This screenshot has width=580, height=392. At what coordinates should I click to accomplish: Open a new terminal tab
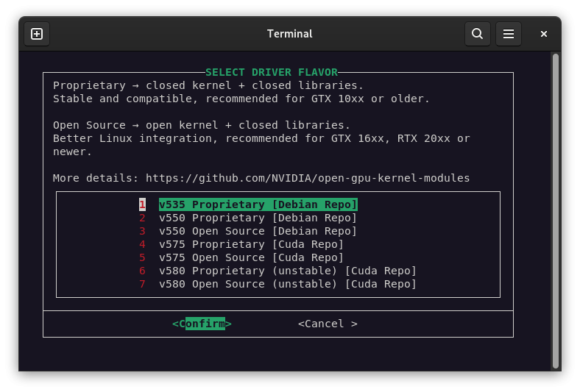click(x=37, y=34)
